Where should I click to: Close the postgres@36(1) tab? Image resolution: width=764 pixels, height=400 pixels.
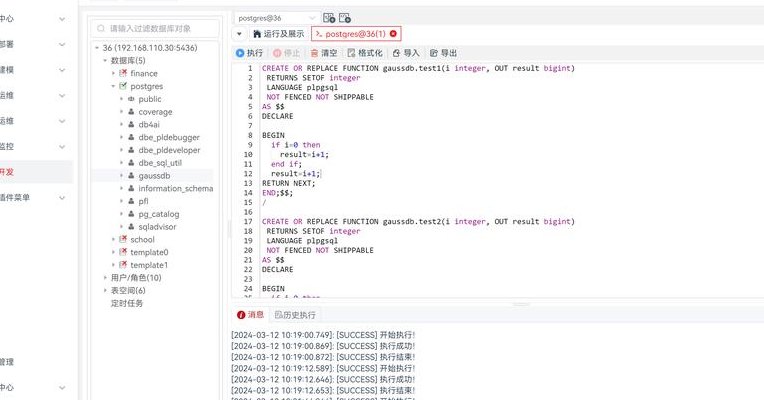tap(393, 34)
